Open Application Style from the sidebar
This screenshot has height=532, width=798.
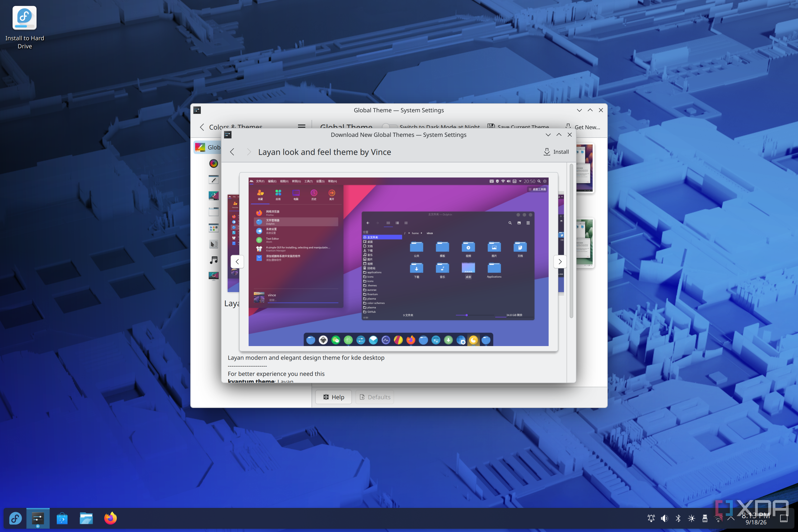pos(213,180)
